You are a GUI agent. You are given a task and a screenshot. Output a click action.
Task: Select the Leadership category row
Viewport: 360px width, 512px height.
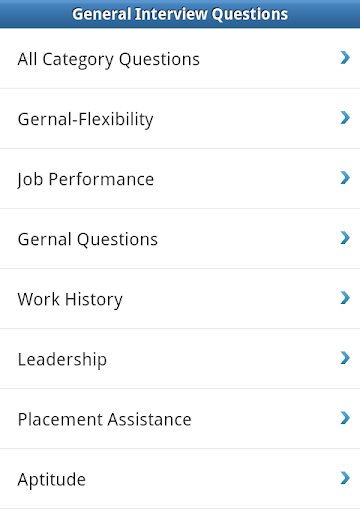click(180, 359)
